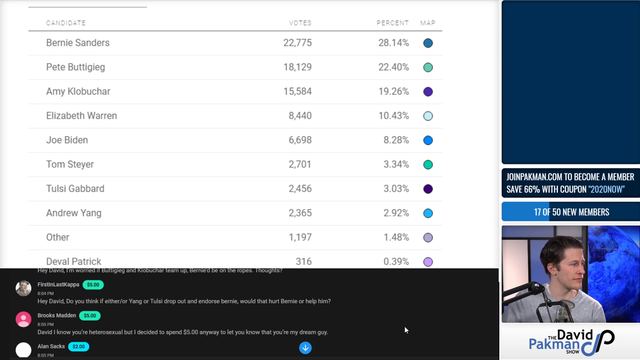Image resolution: width=640 pixels, height=360 pixels.
Task: Click Bernie Sanders map color dot
Action: point(428,43)
